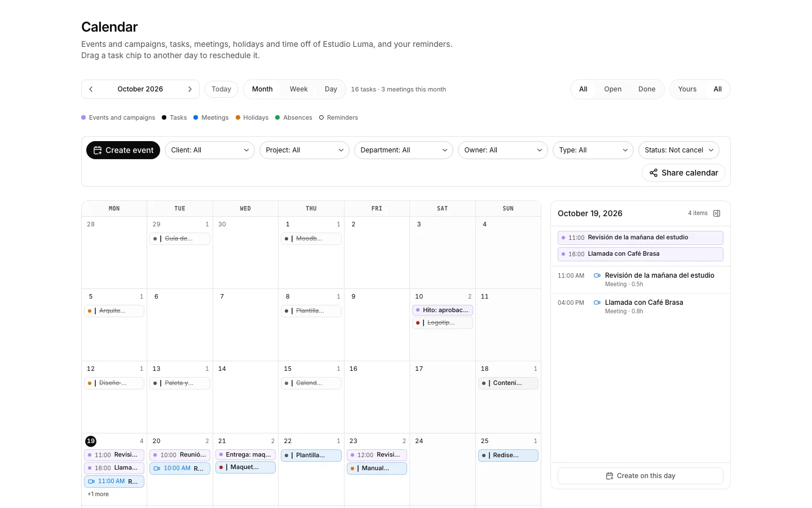The height and width of the screenshot is (508, 812).
Task: Switch to Day view
Action: click(331, 89)
